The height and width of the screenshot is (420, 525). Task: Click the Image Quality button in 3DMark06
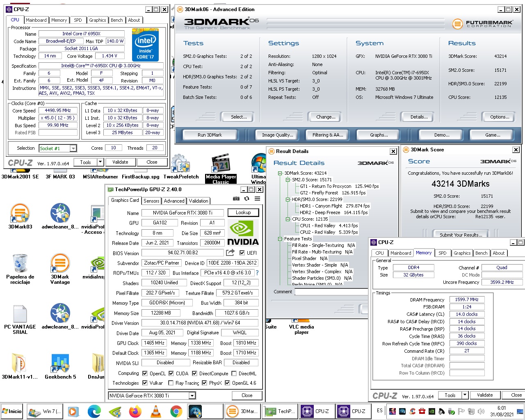tap(278, 135)
